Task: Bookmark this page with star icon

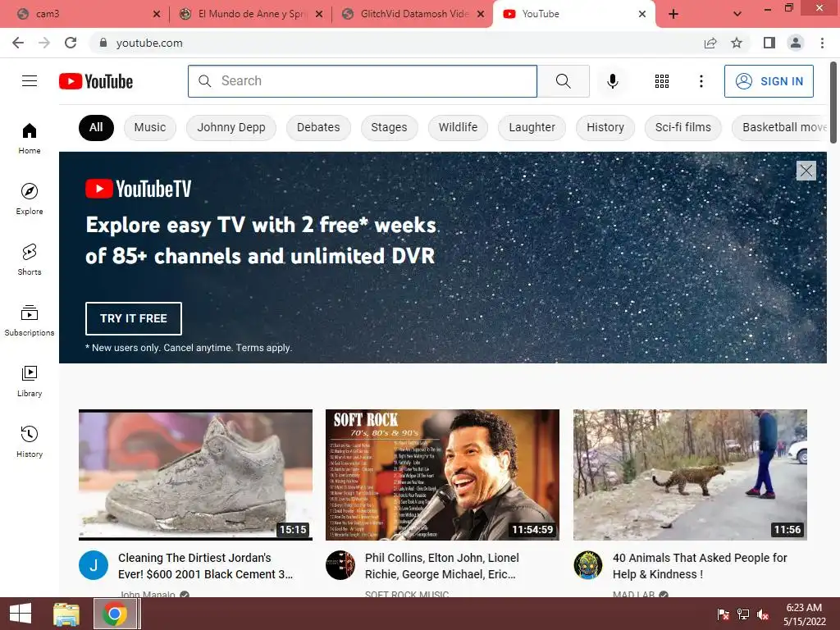Action: (x=737, y=43)
